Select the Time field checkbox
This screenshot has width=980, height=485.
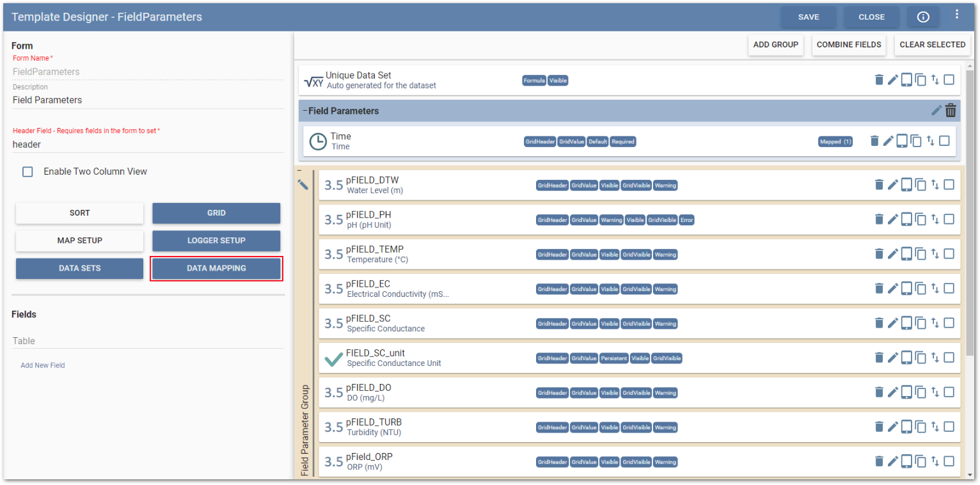click(x=944, y=141)
